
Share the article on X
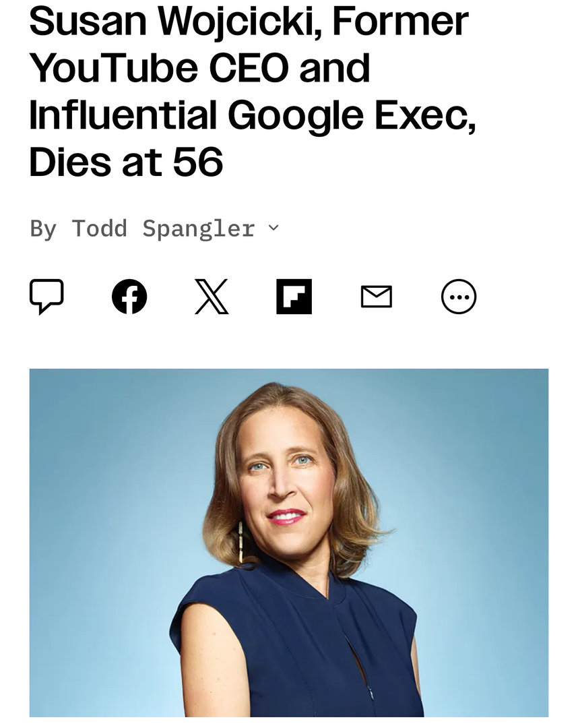212,297
